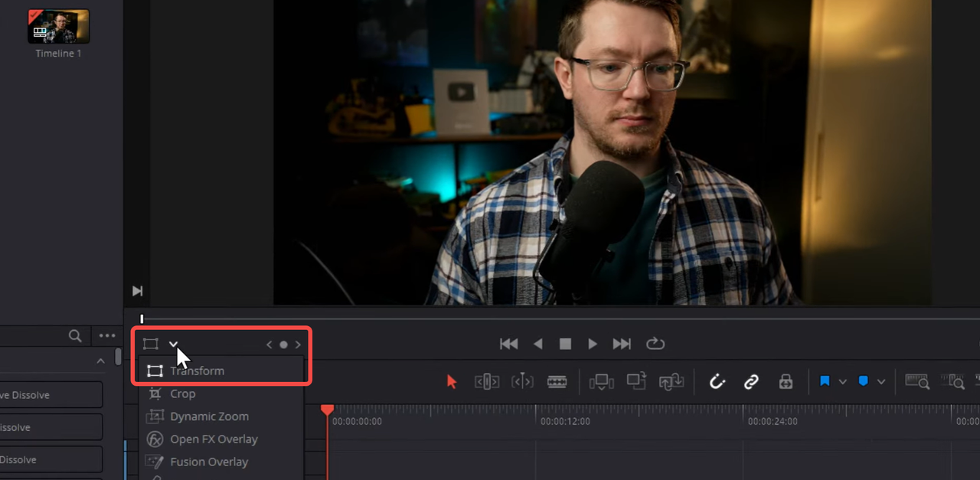Screen dimensions: 980x480
Task: Play the timeline in reverse
Action: click(x=537, y=344)
